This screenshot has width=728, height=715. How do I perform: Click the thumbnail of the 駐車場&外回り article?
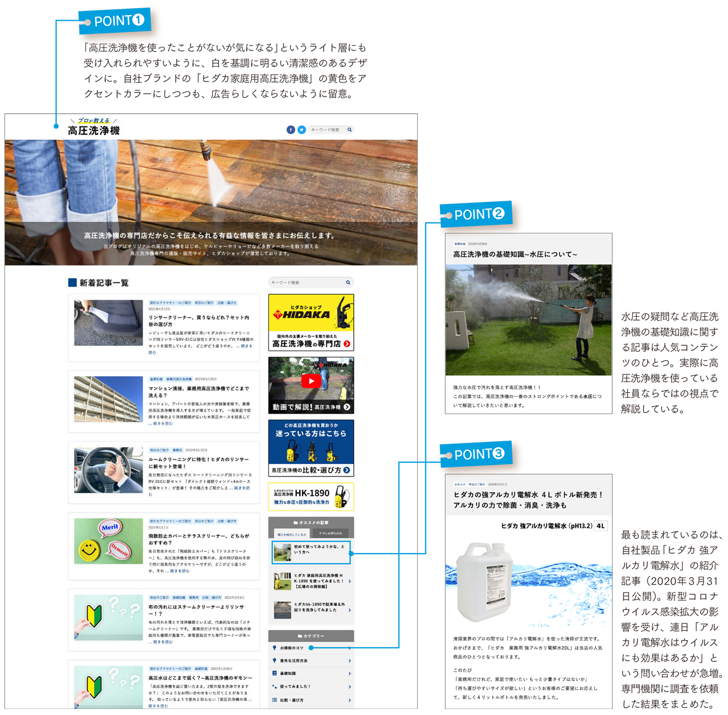point(282,610)
